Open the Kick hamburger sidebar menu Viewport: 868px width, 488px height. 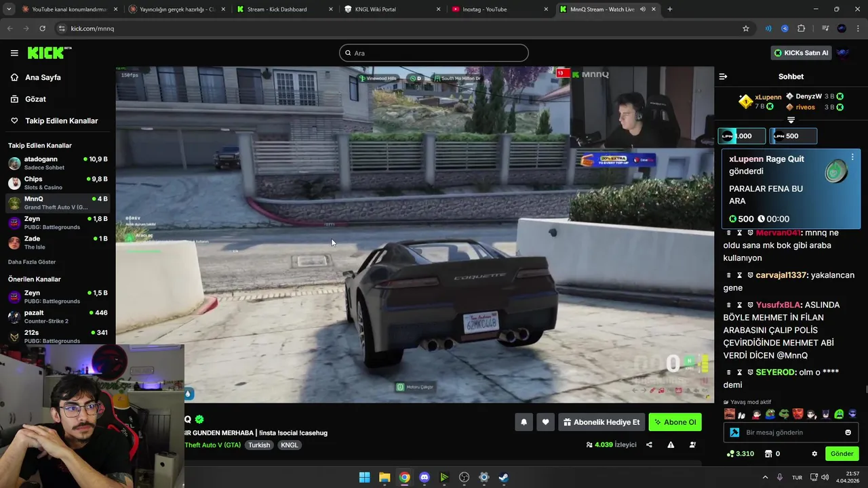click(14, 53)
